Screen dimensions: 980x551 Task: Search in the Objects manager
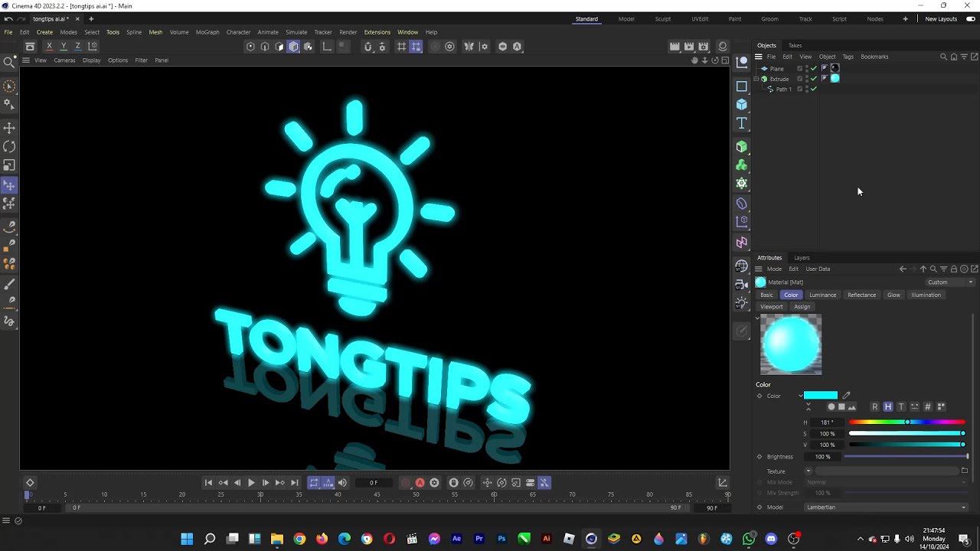pyautogui.click(x=943, y=57)
